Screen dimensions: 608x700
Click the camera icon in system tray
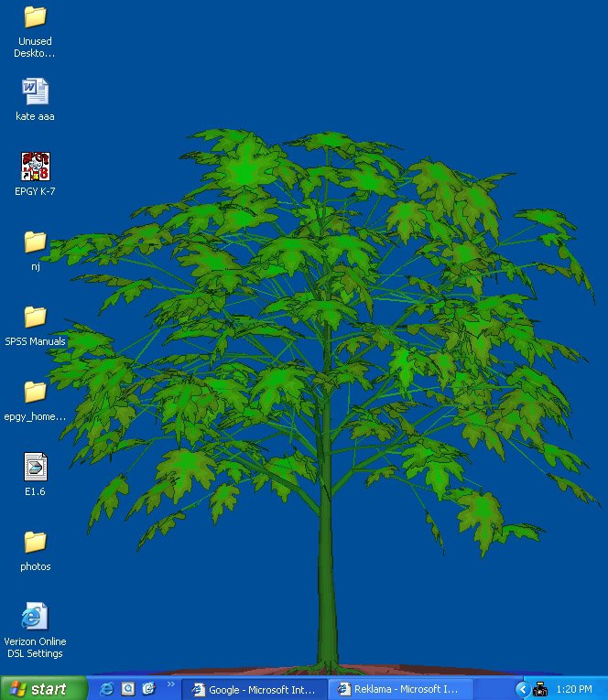(540, 690)
